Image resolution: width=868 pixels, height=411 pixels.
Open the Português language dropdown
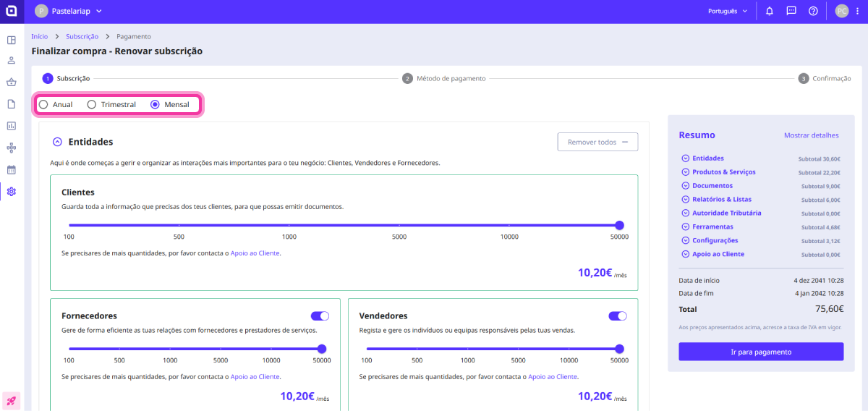(x=727, y=12)
